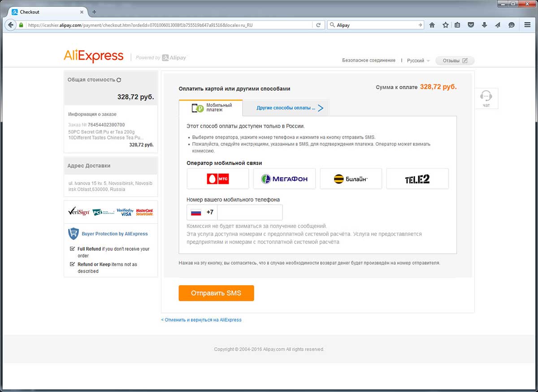
Task: Open a new tab with the plus button
Action: pyautogui.click(x=94, y=12)
